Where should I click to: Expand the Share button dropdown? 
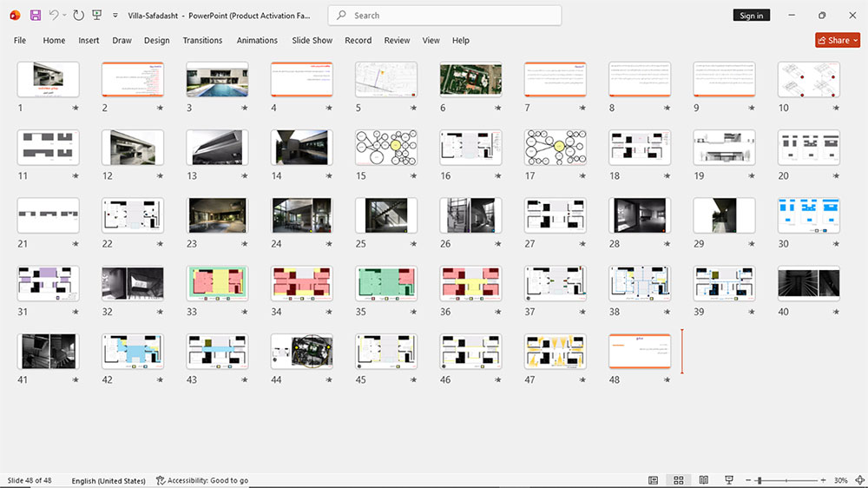coord(855,41)
